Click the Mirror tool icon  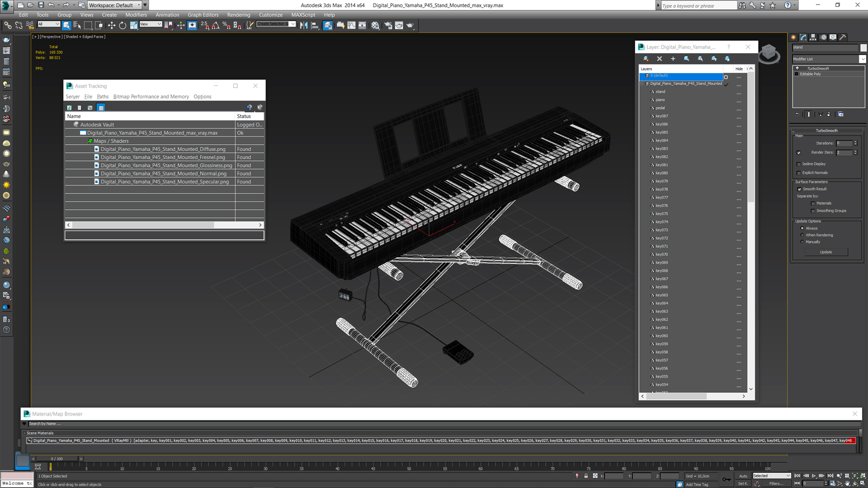pos(304,25)
